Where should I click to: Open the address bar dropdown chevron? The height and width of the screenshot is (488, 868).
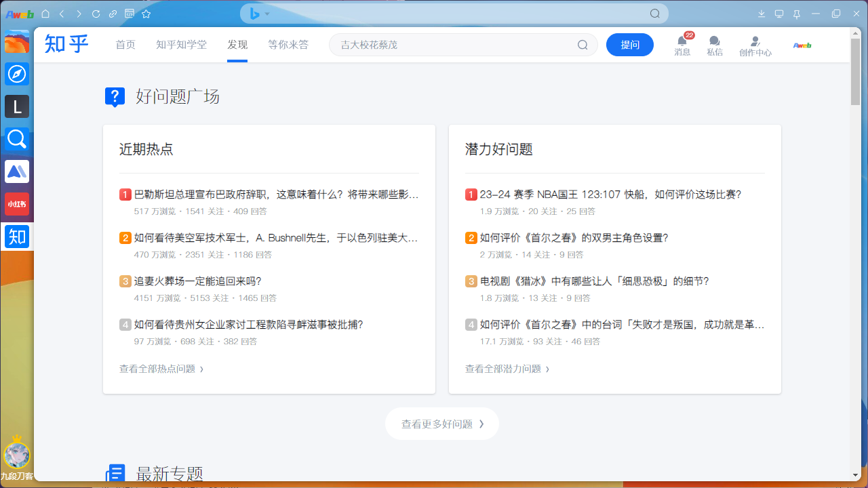pos(267,13)
